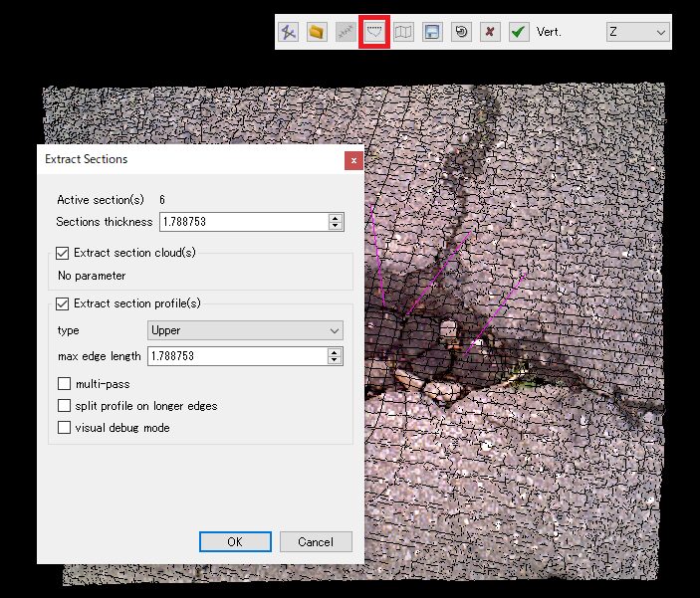
Task: Uncheck Extract section profile(s) option
Action: (x=65, y=303)
